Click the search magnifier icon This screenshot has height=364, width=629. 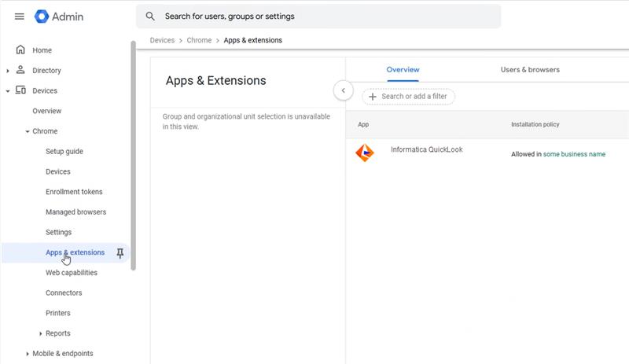tap(150, 16)
